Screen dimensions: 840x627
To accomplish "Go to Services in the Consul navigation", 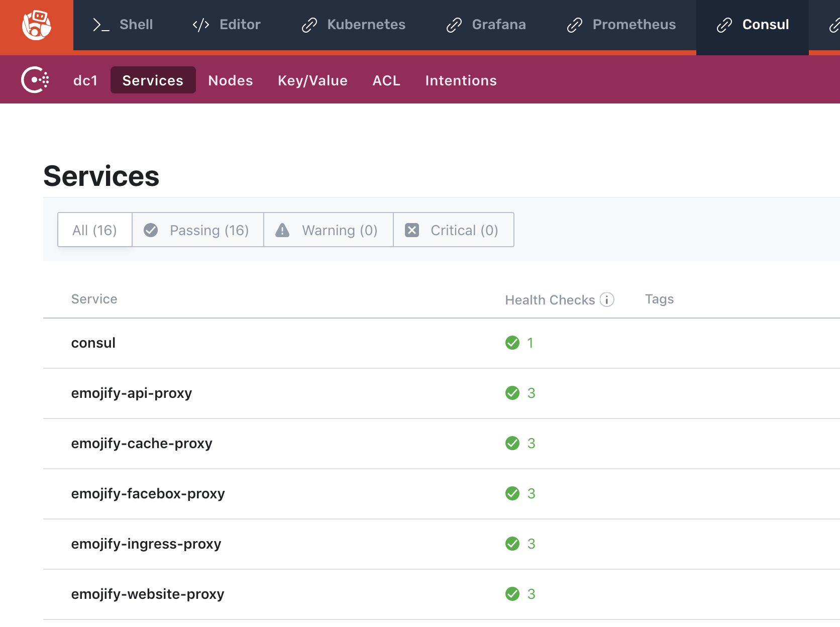I will pos(153,80).
